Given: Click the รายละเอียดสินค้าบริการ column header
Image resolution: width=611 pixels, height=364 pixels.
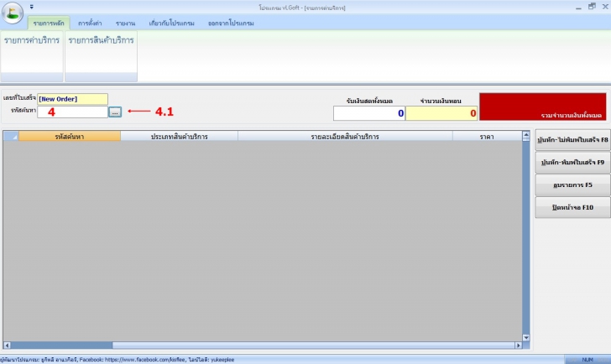Looking at the screenshot, I should (x=345, y=136).
